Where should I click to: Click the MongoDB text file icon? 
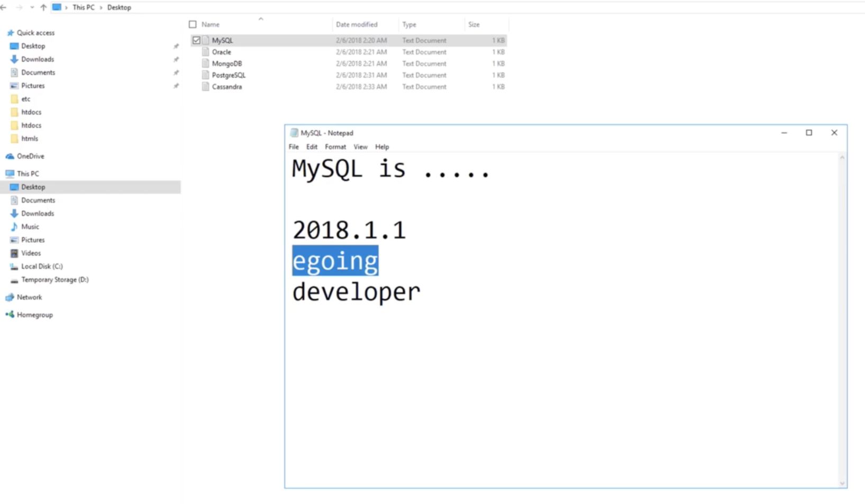coord(205,63)
